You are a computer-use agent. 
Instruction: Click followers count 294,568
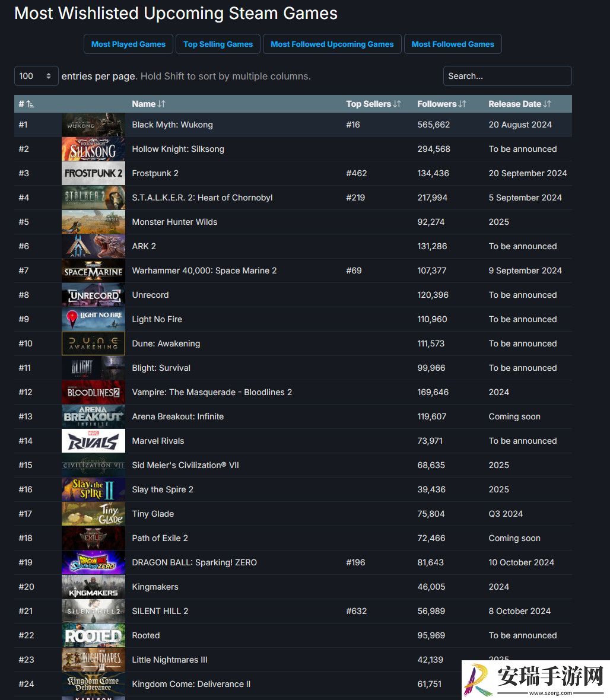coord(434,149)
